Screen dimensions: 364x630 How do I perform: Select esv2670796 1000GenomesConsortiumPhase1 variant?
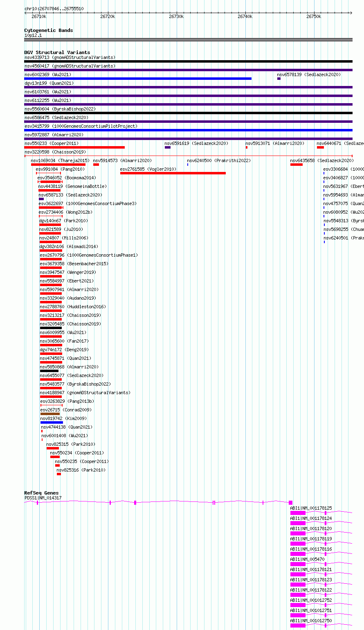pyautogui.click(x=89, y=255)
